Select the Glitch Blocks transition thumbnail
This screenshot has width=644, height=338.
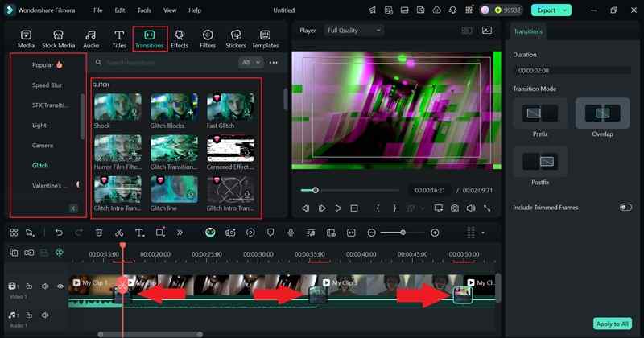(174, 107)
